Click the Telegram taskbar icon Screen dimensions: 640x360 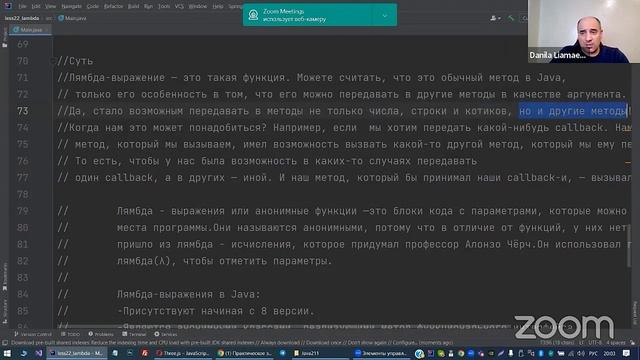pos(282,353)
